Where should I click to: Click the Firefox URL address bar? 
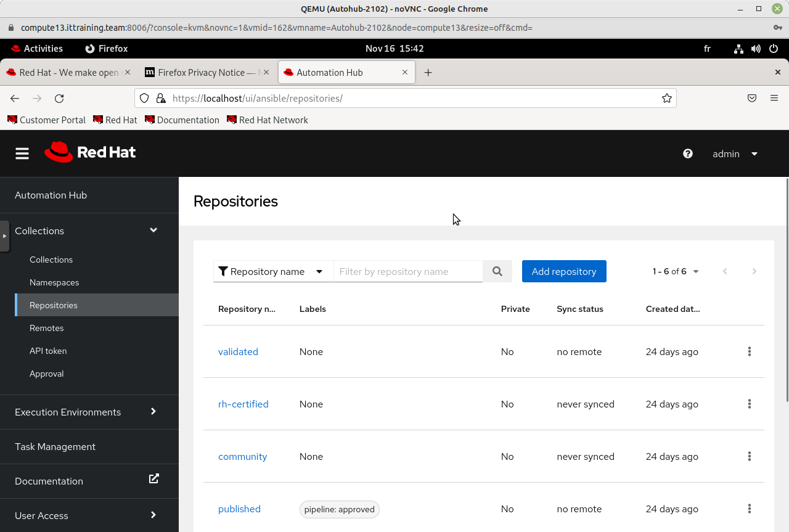pyautogui.click(x=406, y=98)
